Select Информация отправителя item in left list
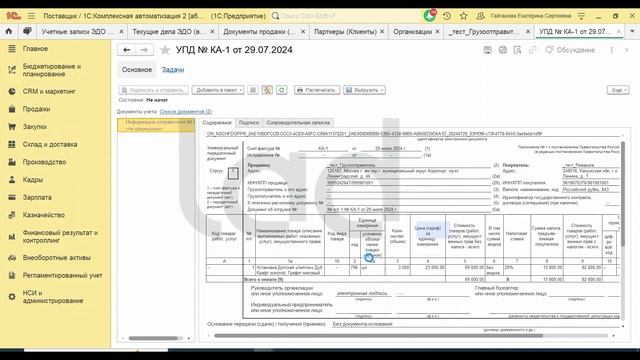The image size is (640, 360). (156, 125)
